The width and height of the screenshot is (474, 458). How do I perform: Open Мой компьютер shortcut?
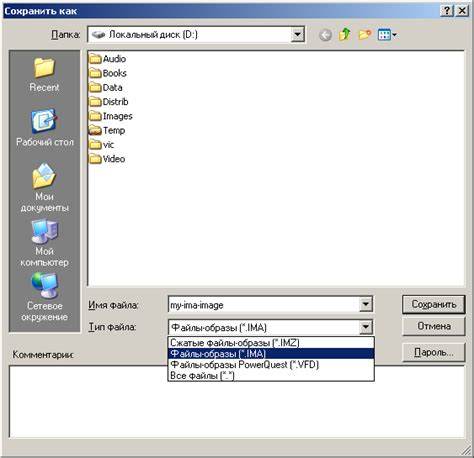click(x=45, y=243)
